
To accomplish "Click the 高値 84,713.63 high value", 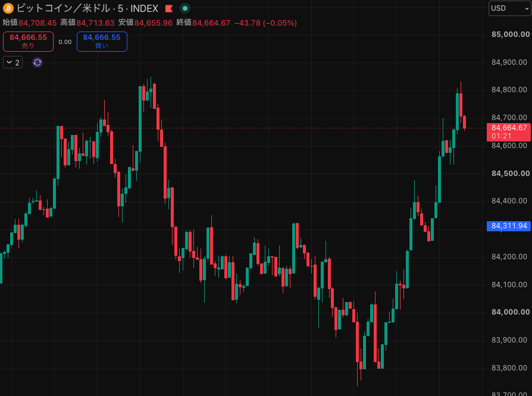I will pyautogui.click(x=87, y=23).
